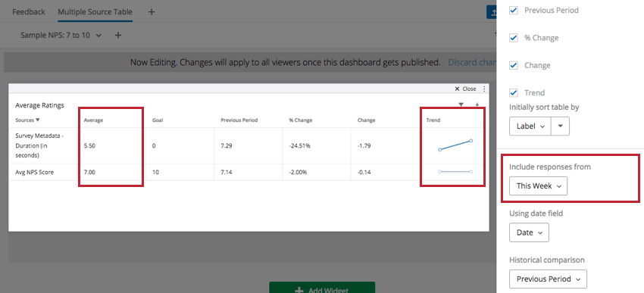The width and height of the screenshot is (644, 293).
Task: Toggle the Trend checkbox
Action: [x=514, y=92]
